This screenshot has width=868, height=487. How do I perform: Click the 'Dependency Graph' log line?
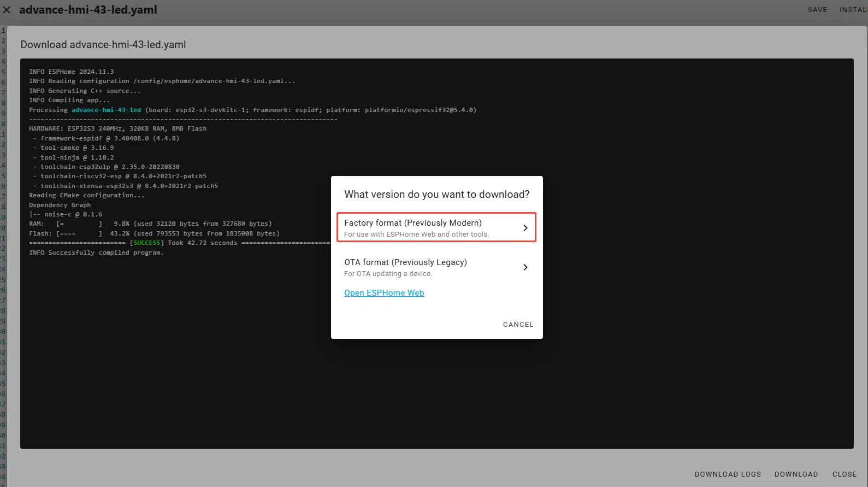60,205
